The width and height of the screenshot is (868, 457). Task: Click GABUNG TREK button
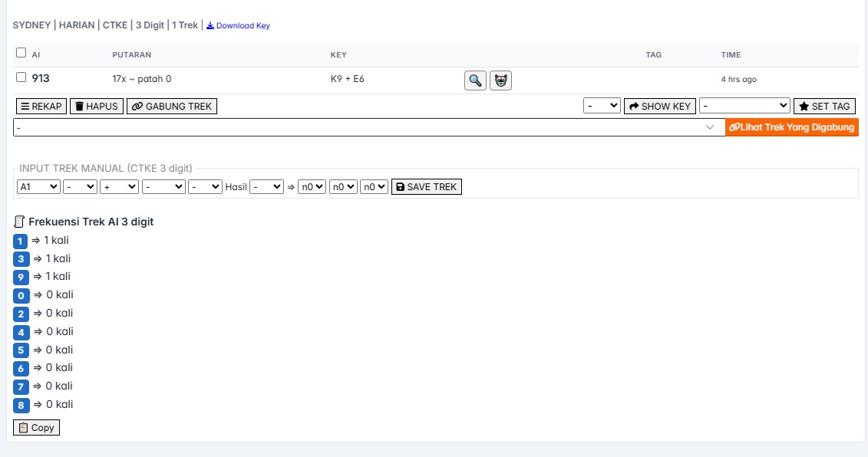pyautogui.click(x=172, y=107)
